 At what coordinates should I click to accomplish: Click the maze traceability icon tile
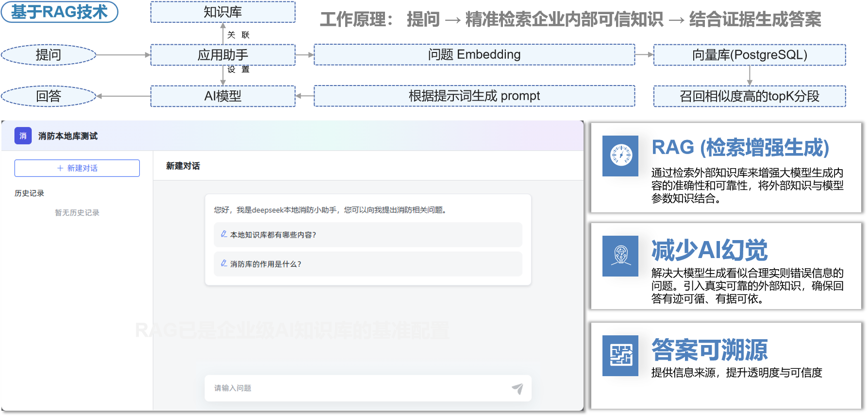pos(620,356)
